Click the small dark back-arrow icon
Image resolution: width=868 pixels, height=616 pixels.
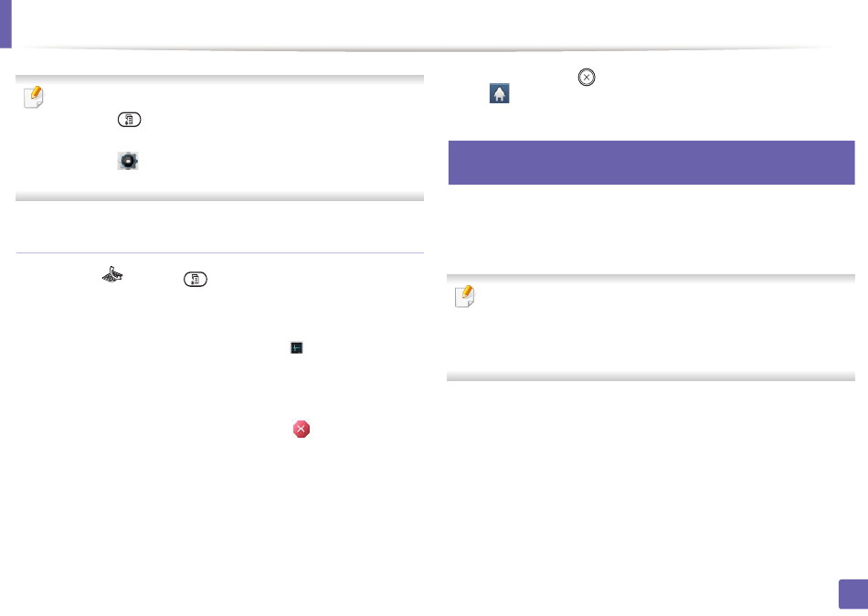[x=297, y=348]
